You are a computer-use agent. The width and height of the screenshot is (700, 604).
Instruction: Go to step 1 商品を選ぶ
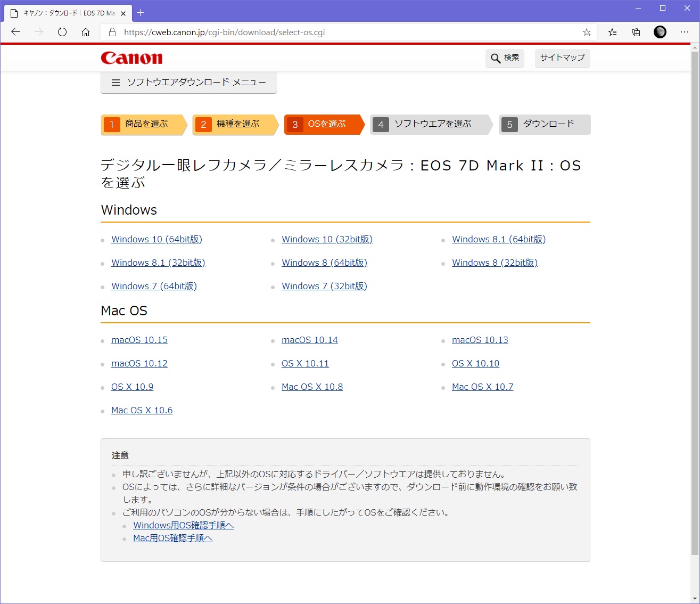click(x=144, y=125)
